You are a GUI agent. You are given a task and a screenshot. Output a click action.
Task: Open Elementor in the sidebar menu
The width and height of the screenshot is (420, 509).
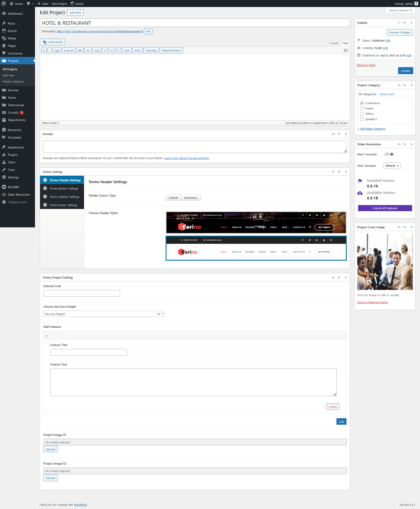pyautogui.click(x=14, y=130)
